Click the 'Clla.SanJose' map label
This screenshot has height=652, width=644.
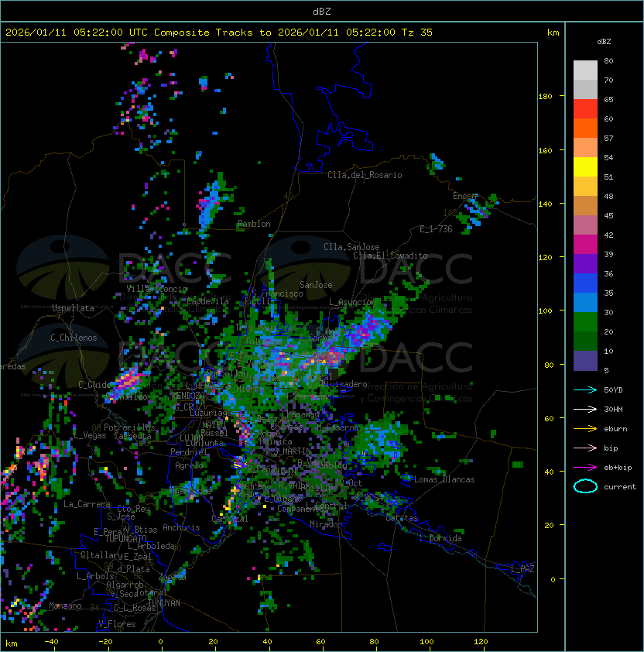(351, 247)
